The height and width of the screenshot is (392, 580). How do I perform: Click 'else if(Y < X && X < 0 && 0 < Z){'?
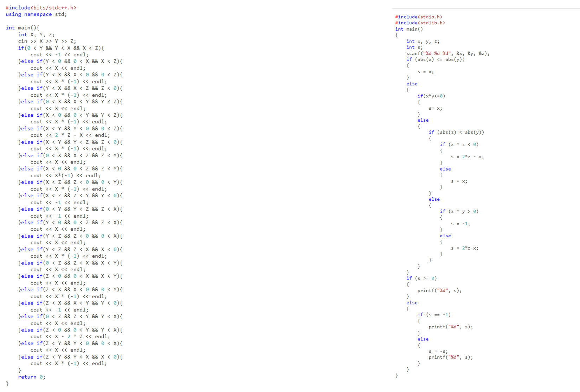tap(72, 75)
